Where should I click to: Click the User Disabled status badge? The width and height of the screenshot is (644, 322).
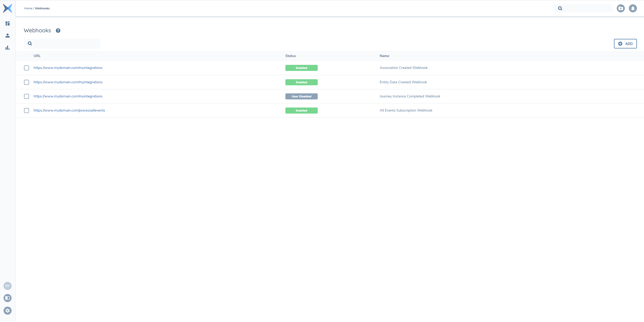tap(301, 96)
